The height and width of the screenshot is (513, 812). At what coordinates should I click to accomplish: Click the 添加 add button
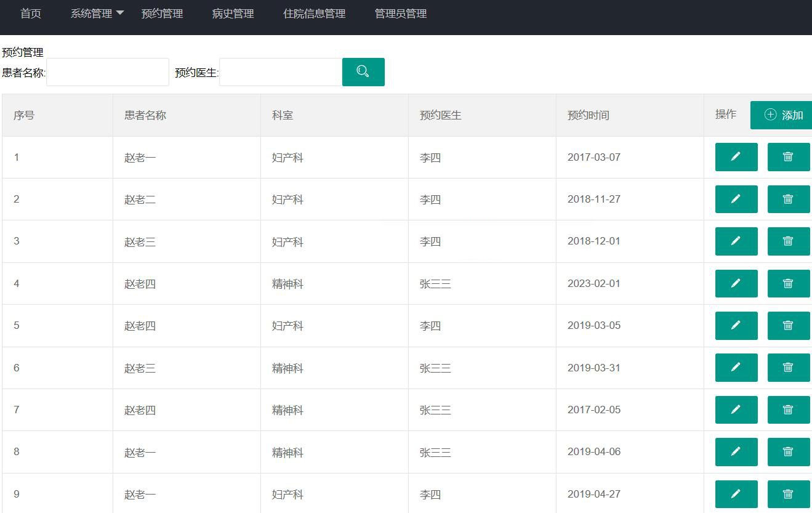coord(783,115)
